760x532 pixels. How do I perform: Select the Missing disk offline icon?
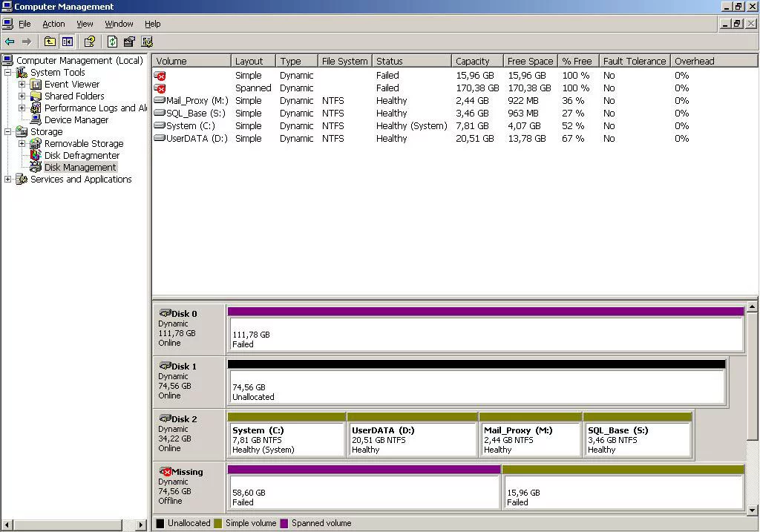pyautogui.click(x=166, y=472)
